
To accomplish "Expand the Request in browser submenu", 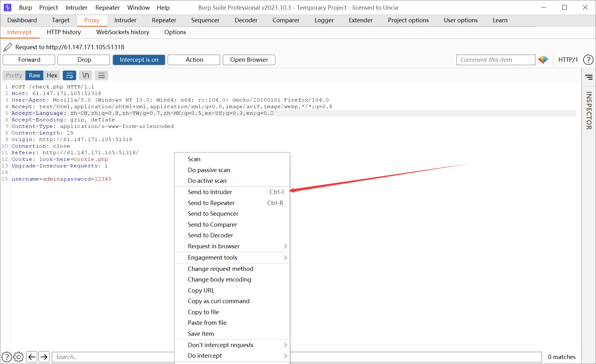I will (232, 246).
